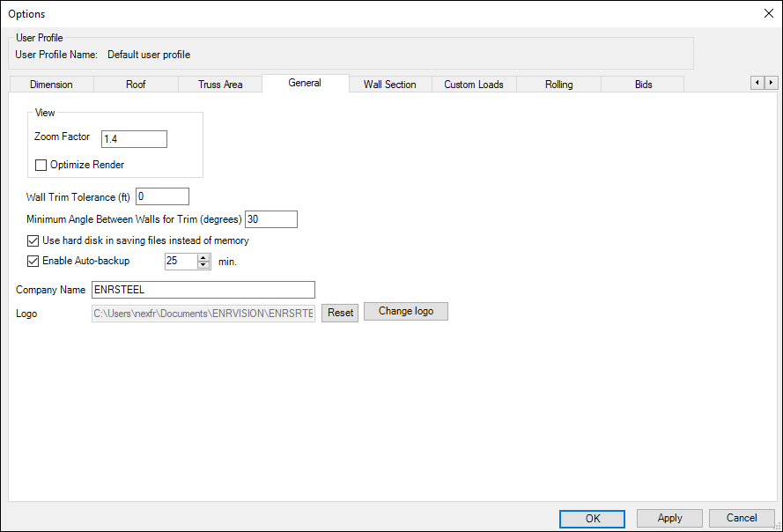Image resolution: width=783 pixels, height=532 pixels.
Task: Show the Bids tab
Action: [643, 85]
